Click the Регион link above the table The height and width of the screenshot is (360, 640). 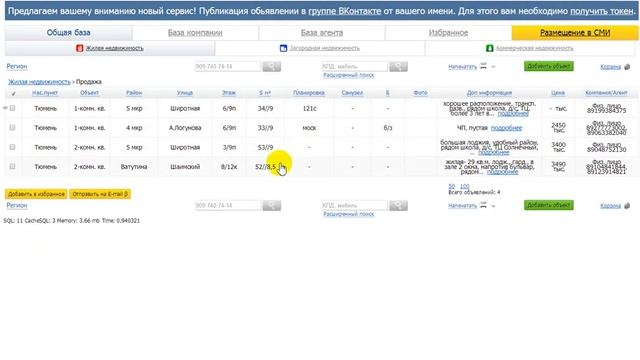click(x=17, y=66)
